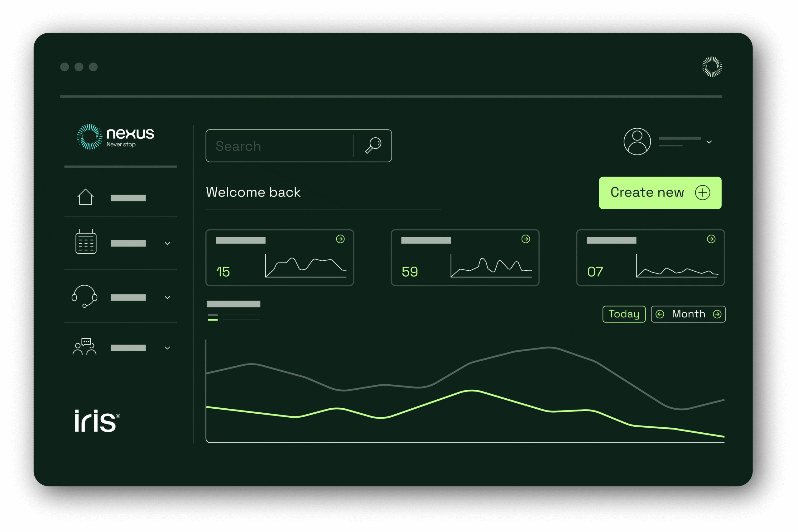Open the arrow icon on the 59 card
This screenshot has width=798, height=532.
[x=526, y=239]
